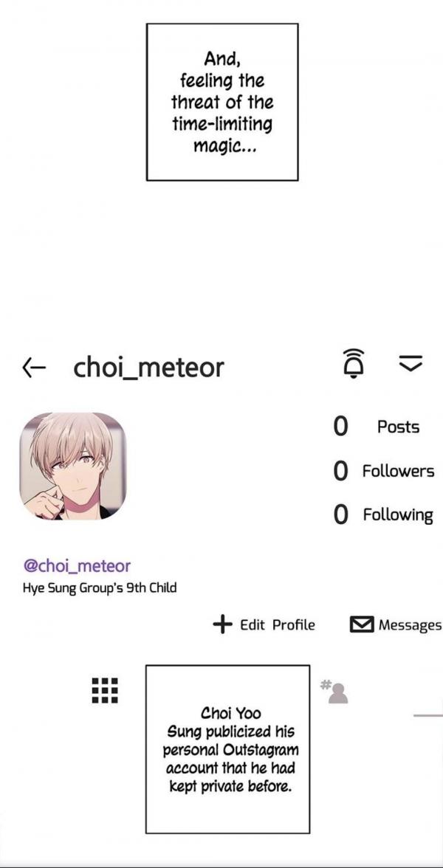The height and width of the screenshot is (868, 443).
Task: Open Edit Profile
Action: click(278, 625)
